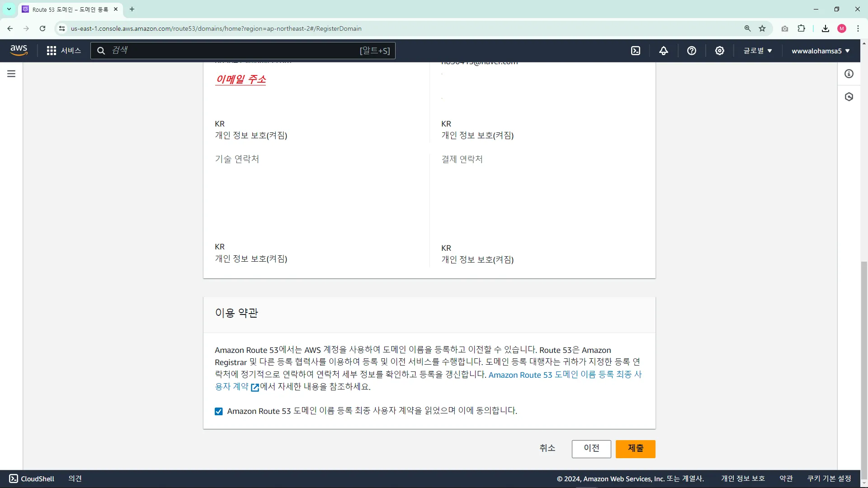The width and height of the screenshot is (868, 488).
Task: Open the notifications bell
Action: coord(663,51)
